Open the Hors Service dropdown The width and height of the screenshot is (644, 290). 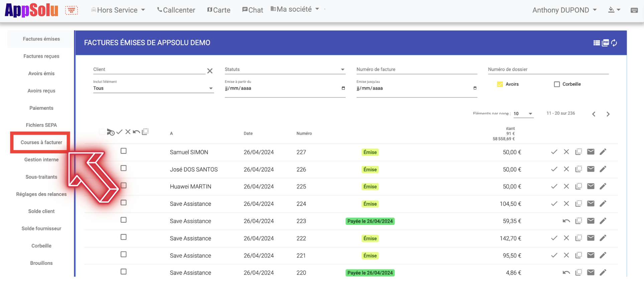pyautogui.click(x=118, y=10)
